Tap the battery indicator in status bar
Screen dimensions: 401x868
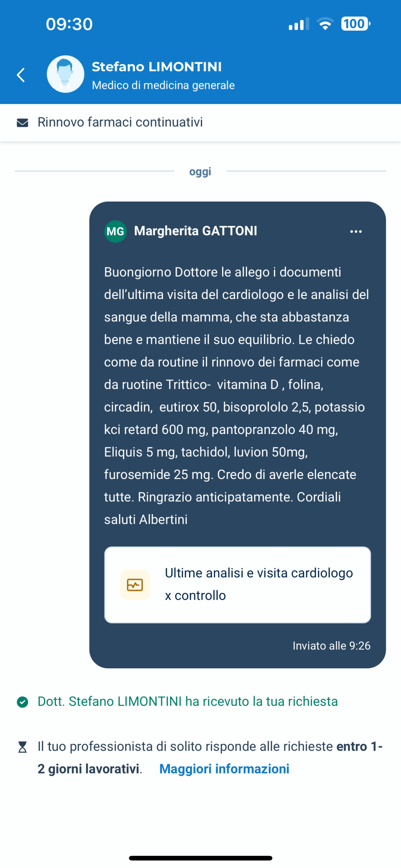point(355,24)
